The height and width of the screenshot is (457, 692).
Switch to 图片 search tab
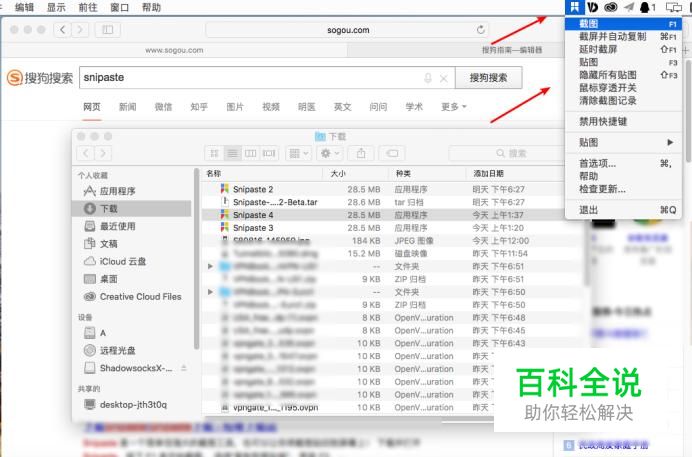tap(235, 107)
